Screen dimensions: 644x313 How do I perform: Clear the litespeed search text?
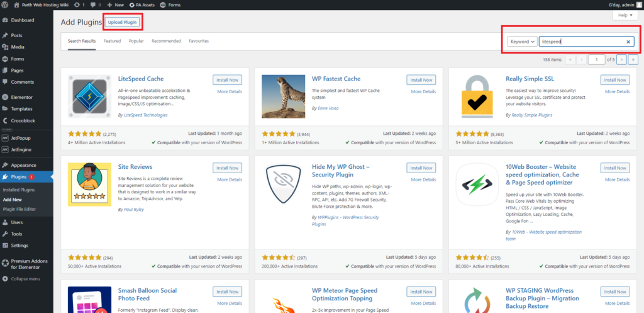pyautogui.click(x=628, y=42)
